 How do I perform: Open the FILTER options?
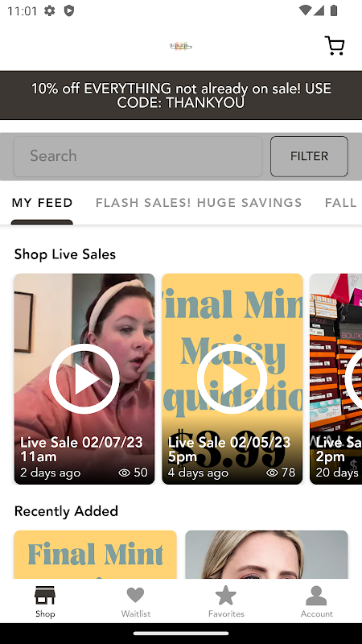coord(309,156)
